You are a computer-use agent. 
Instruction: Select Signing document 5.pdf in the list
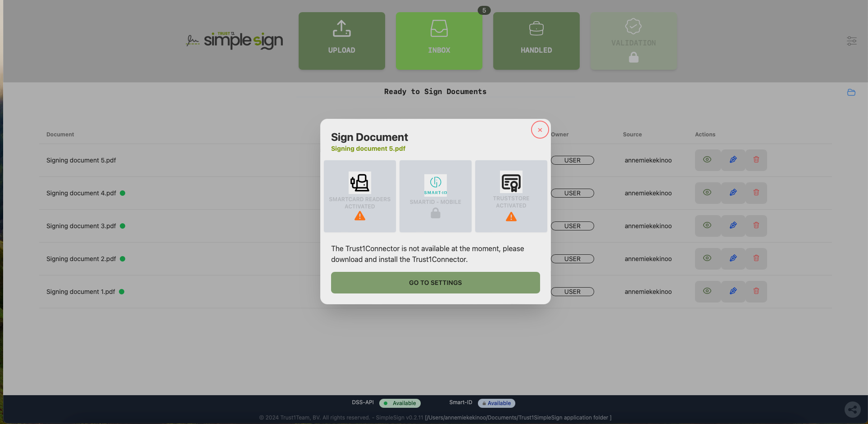81,160
